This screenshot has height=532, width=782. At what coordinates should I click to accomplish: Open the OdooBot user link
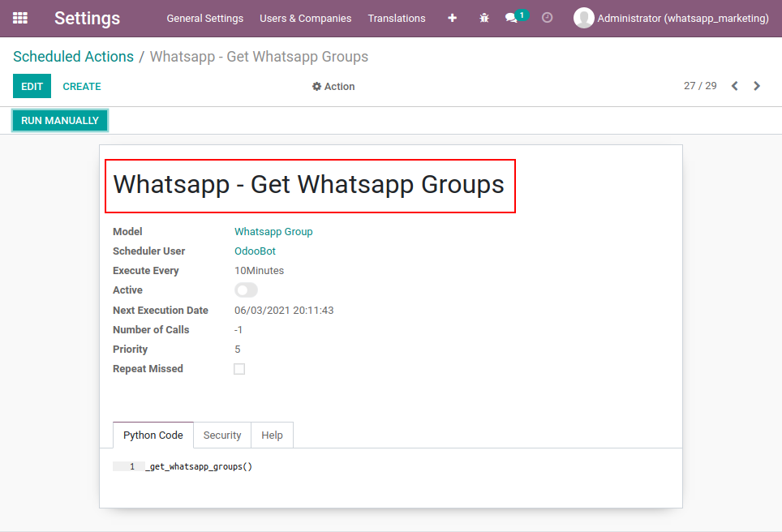pos(255,251)
